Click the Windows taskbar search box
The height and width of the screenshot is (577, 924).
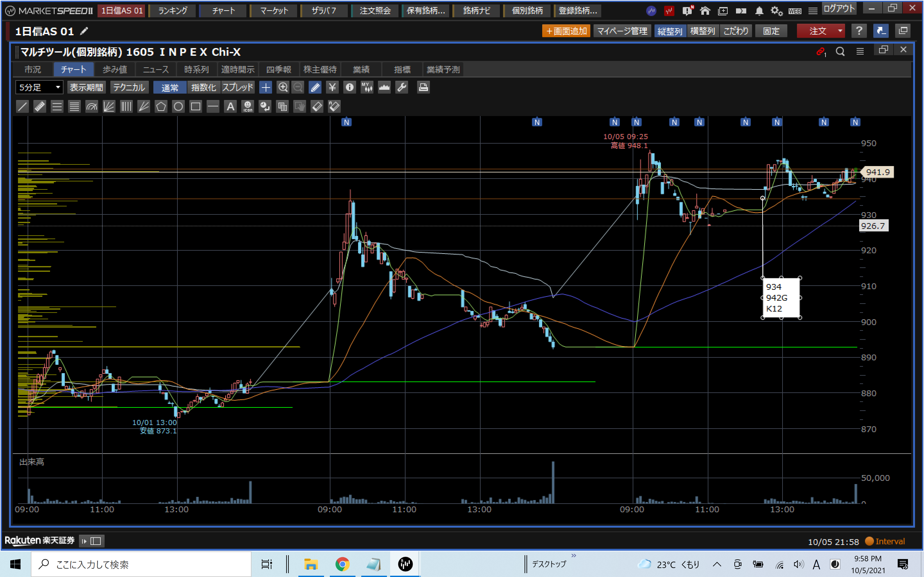(x=141, y=564)
